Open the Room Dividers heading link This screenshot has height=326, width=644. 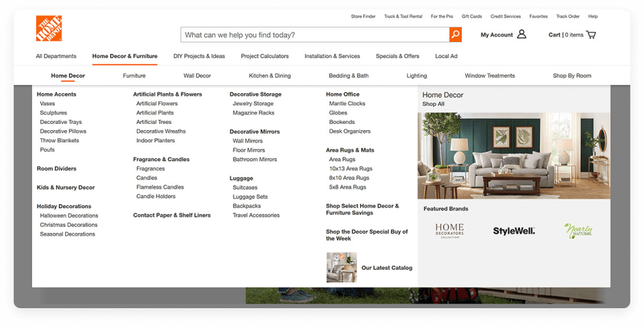click(56, 168)
